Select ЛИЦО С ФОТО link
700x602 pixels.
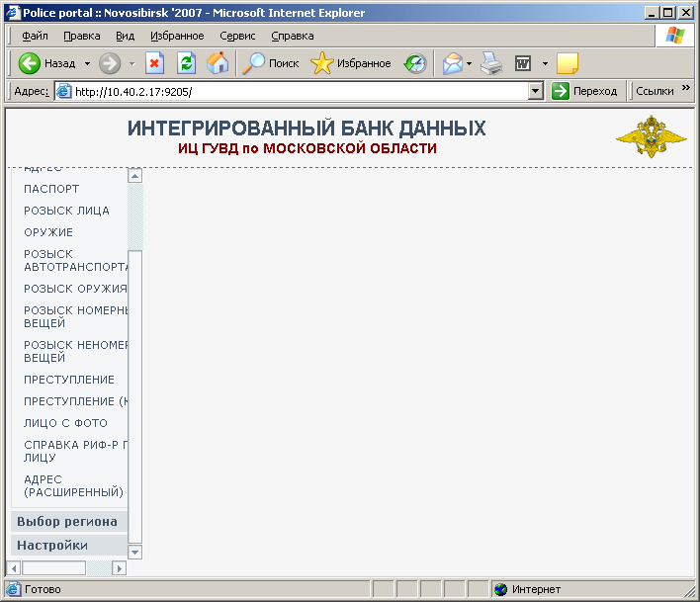(65, 423)
